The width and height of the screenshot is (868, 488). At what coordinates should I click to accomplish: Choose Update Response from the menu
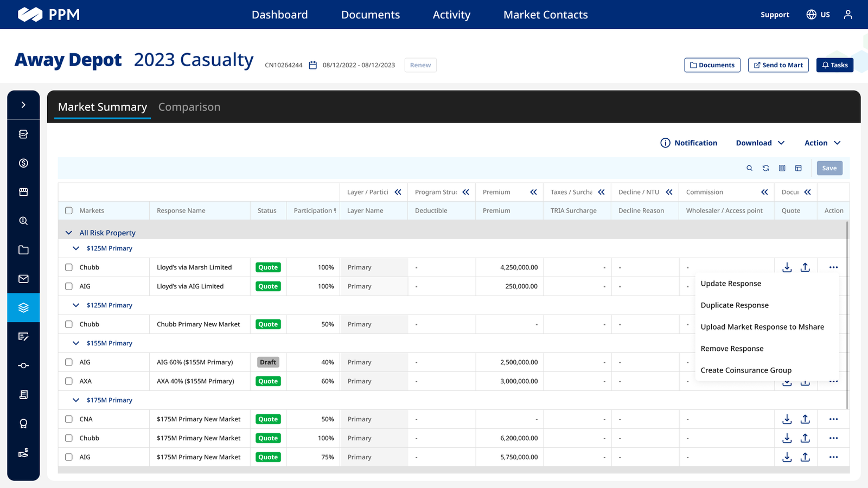point(731,284)
